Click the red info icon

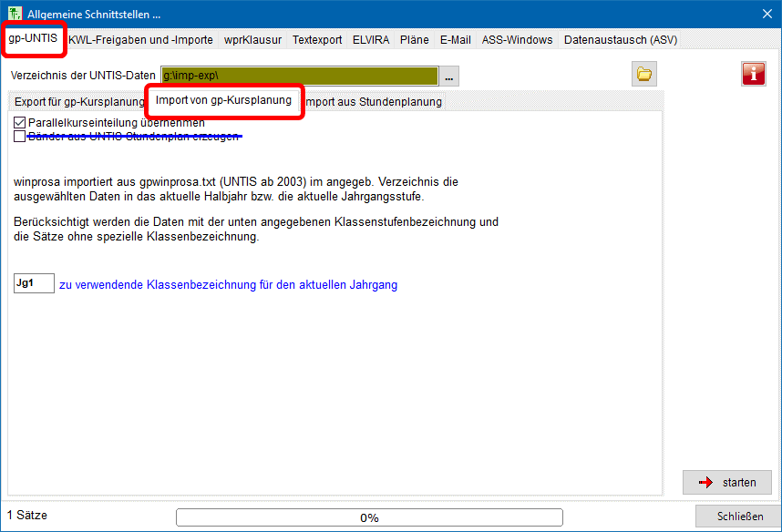[x=753, y=74]
